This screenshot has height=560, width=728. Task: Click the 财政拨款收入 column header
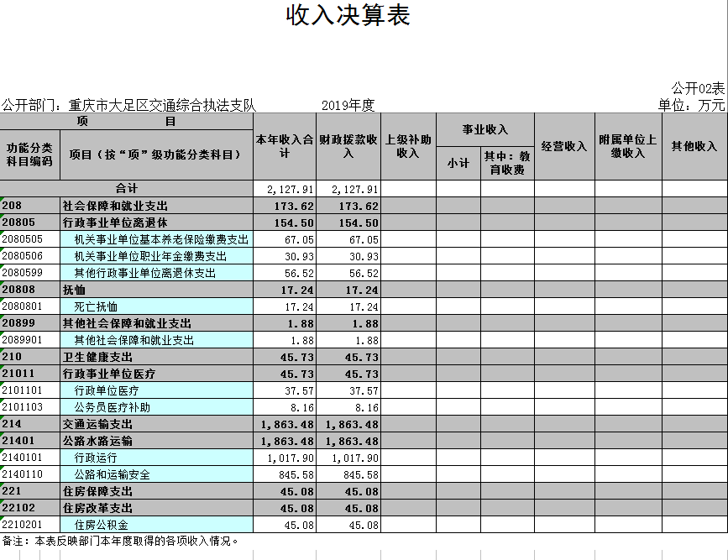click(x=348, y=146)
